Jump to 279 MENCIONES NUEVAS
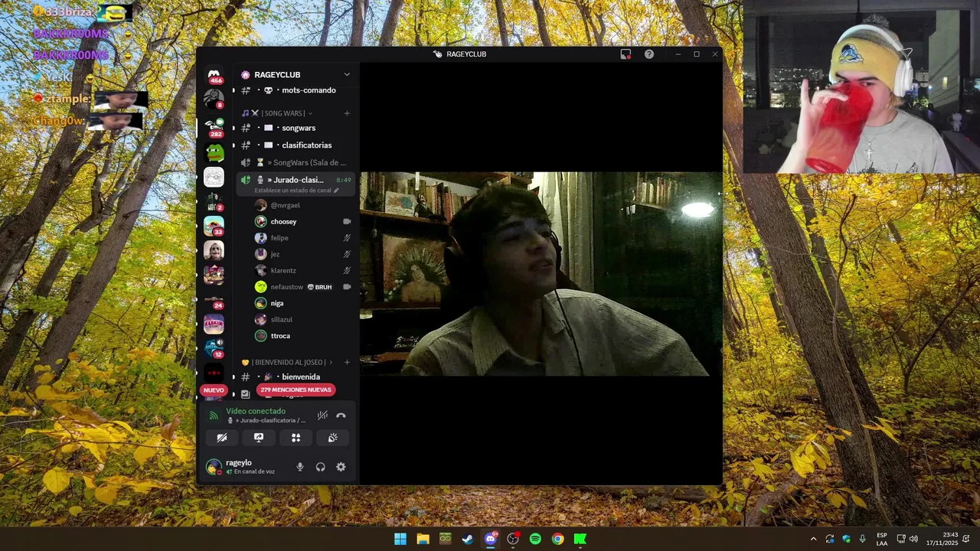This screenshot has height=551, width=980. tap(296, 390)
